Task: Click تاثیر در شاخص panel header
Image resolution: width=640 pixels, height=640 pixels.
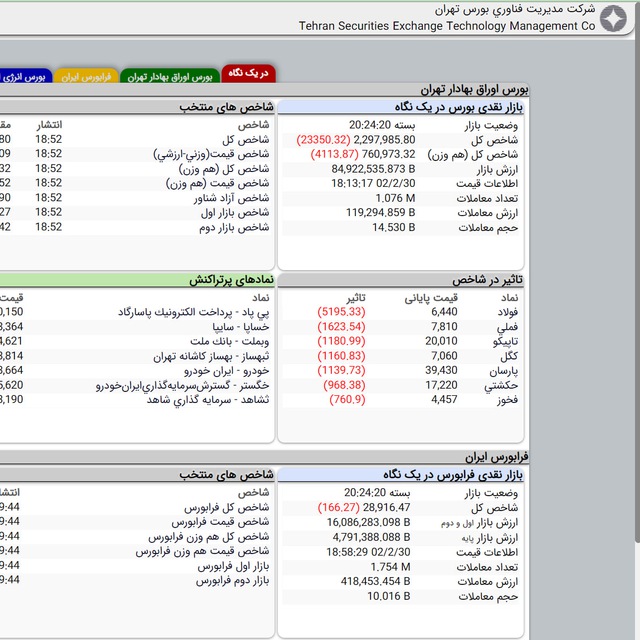Action: [x=401, y=280]
